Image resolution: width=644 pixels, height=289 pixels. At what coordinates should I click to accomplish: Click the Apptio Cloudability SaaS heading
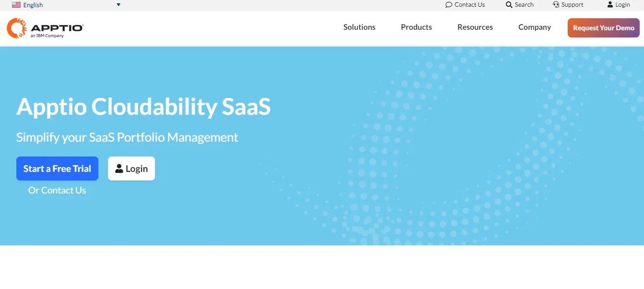point(143,107)
